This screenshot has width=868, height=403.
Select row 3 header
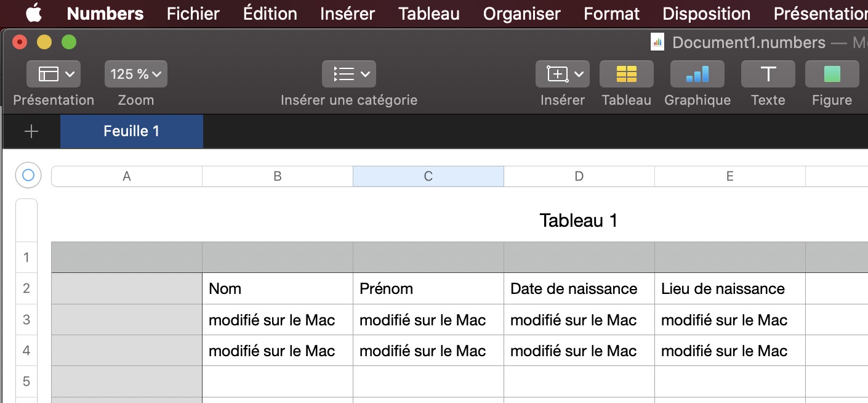coord(26,319)
